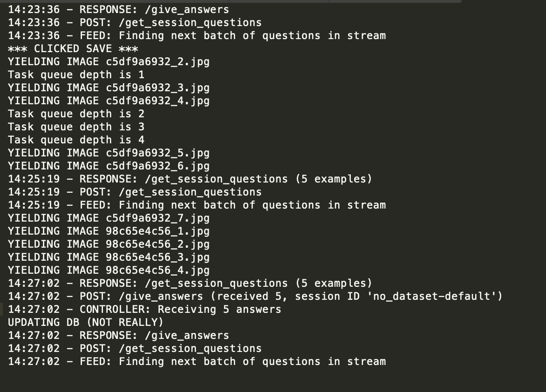Select the 14:25:19 RESPONSE get_session_questions line
546x392 pixels.
(190, 179)
